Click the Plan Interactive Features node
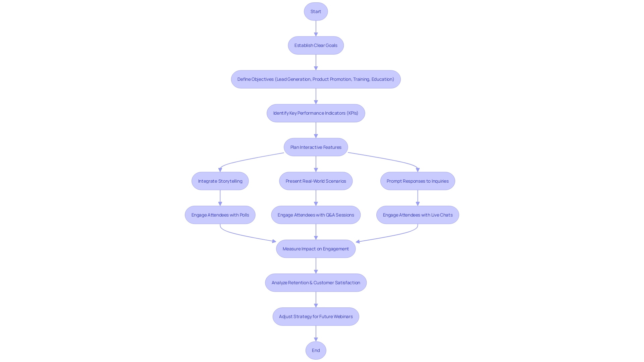Screen dimensions: 644x362 316,147
